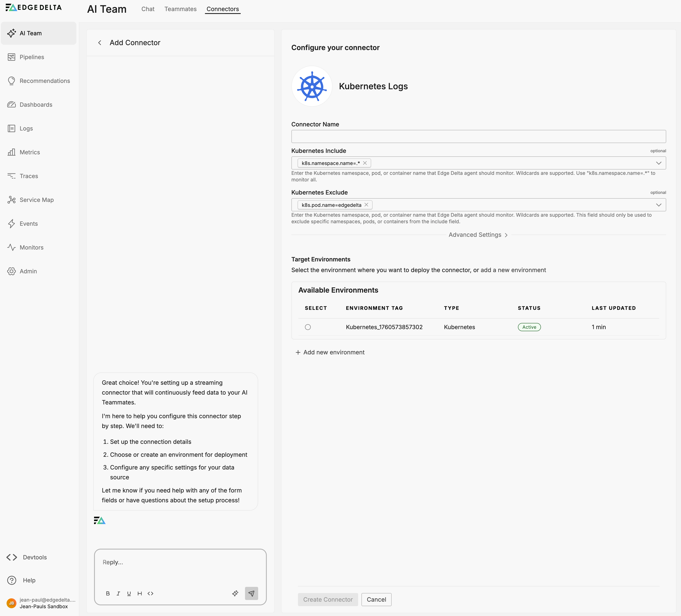Switch to the Chat tab

[148, 9]
